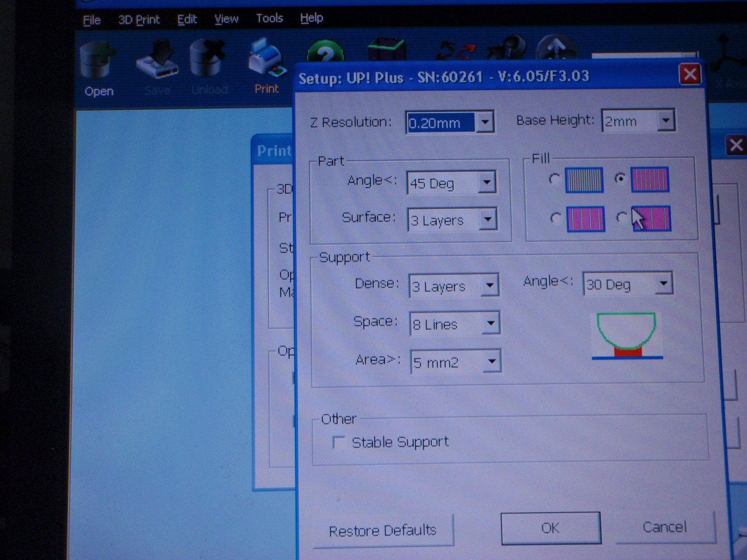747x560 pixels.
Task: Enable the Stable Support checkbox
Action: click(338, 442)
